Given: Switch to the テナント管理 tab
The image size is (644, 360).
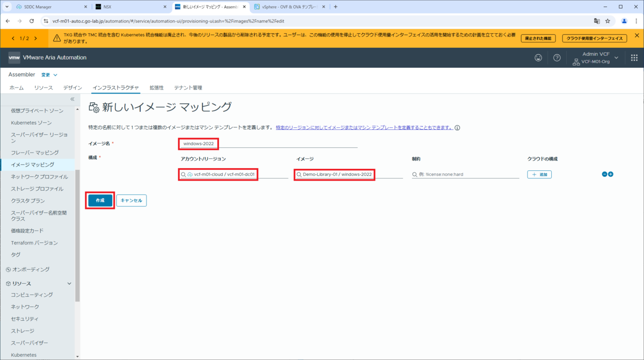Looking at the screenshot, I should pos(188,88).
